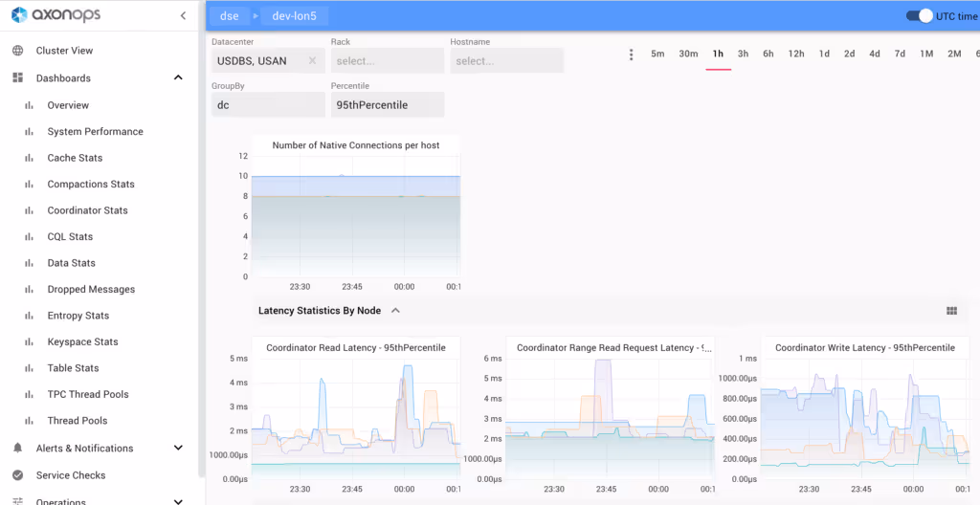Open the Keyspace Stats dashboard
The width and height of the screenshot is (980, 505).
pos(82,341)
